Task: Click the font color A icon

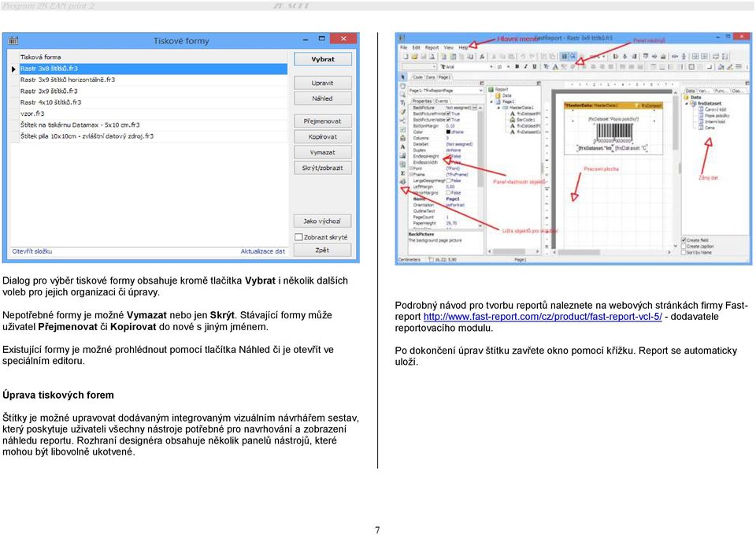Action: (555, 66)
